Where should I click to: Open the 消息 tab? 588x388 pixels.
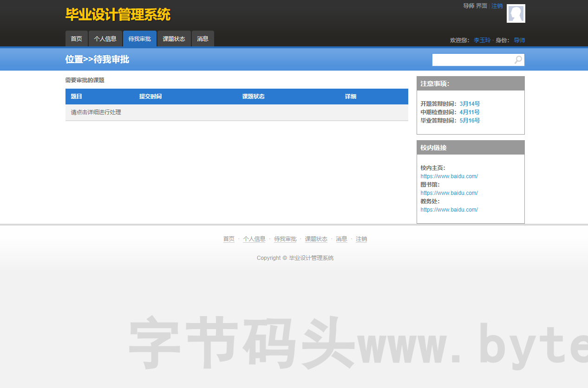coord(203,39)
